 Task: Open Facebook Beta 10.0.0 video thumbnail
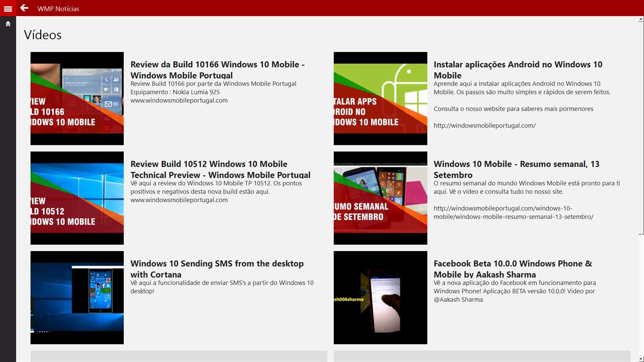[380, 298]
